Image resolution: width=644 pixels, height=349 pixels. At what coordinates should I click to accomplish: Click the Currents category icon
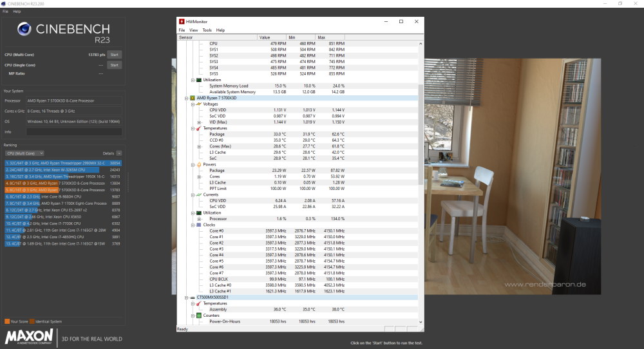point(198,194)
